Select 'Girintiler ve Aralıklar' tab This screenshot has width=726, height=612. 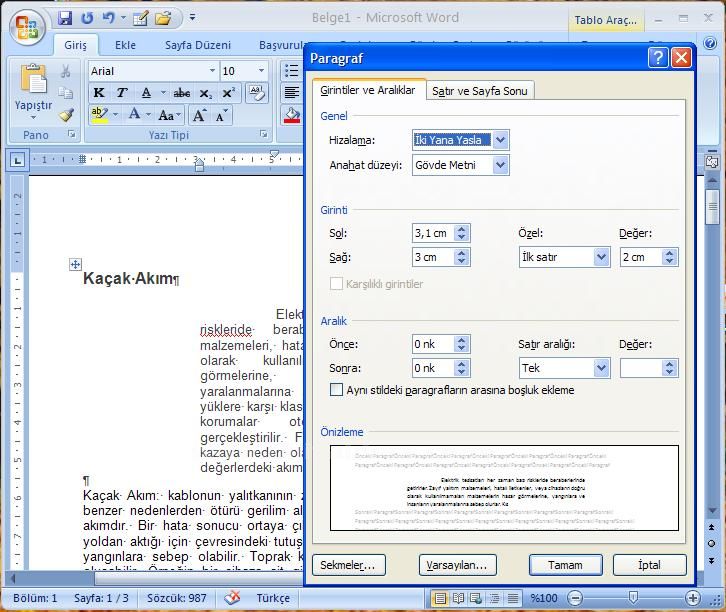[x=368, y=90]
